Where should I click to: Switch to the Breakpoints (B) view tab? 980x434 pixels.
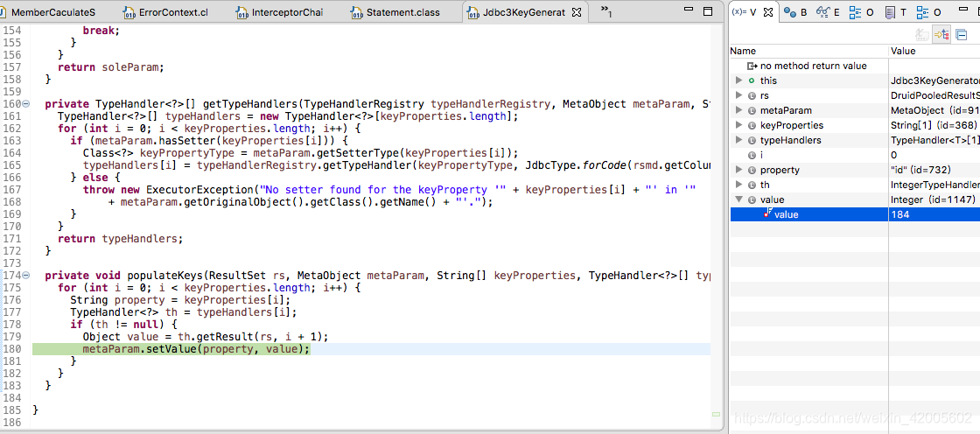[795, 12]
